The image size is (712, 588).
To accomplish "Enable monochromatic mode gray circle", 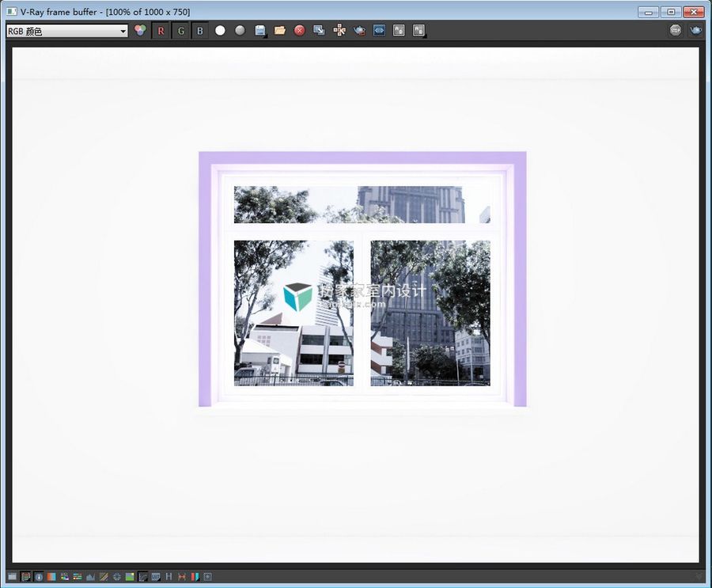I will [240, 30].
